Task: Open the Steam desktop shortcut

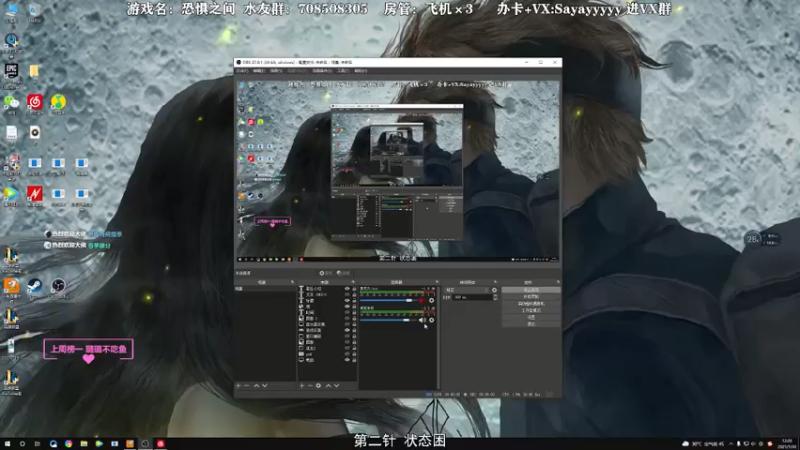Action: point(35,286)
